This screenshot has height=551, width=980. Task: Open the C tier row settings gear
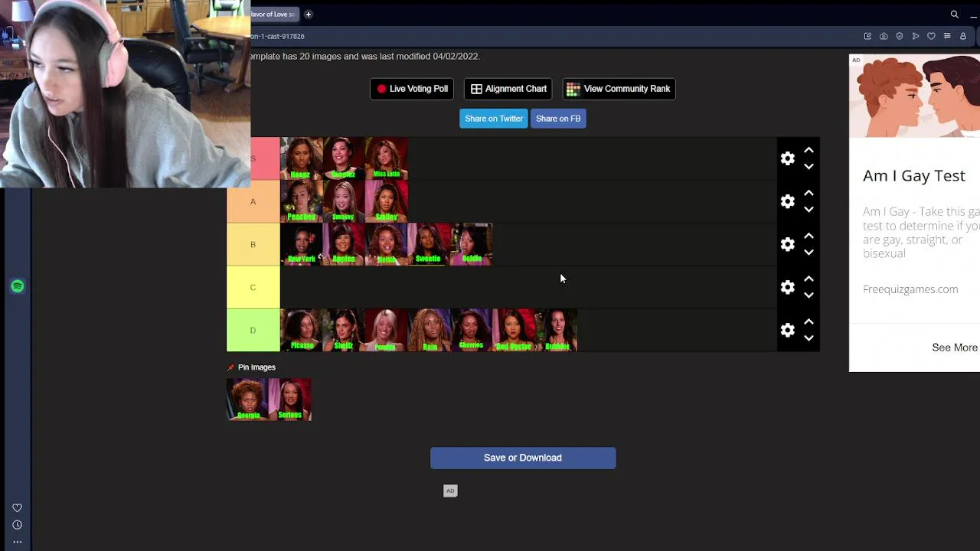[788, 287]
